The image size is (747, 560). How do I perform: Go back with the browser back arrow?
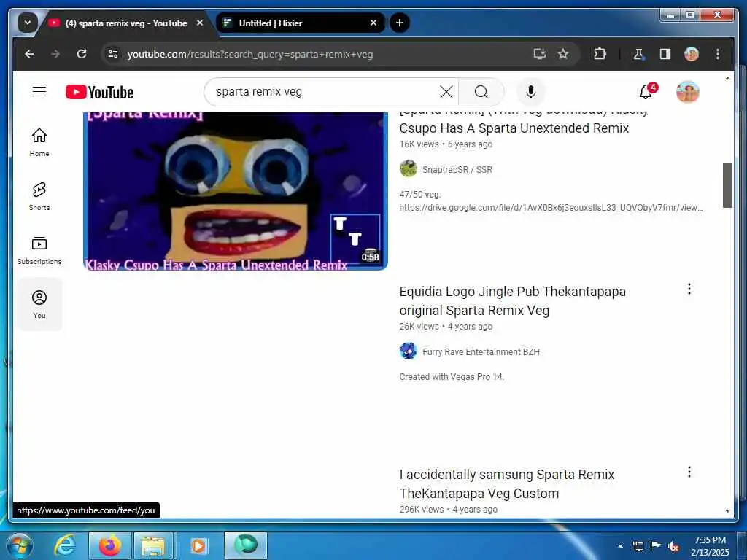[x=29, y=54]
